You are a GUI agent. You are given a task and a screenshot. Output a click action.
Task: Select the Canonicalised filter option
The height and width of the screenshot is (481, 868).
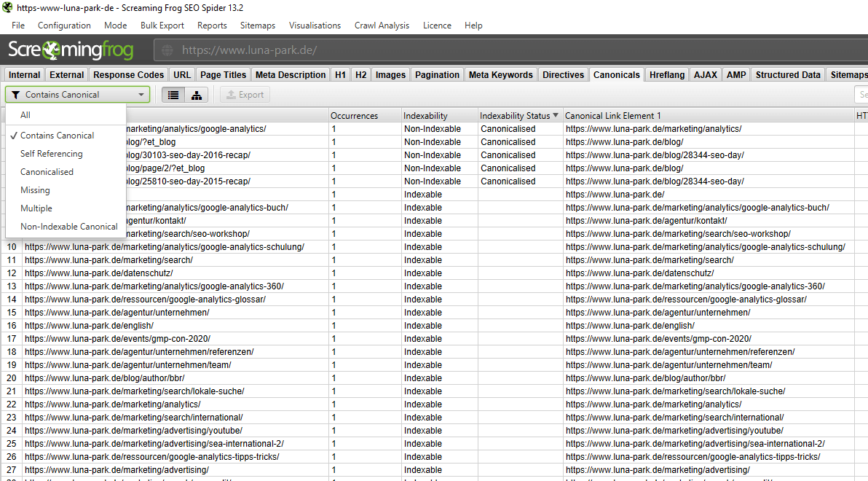(x=47, y=172)
